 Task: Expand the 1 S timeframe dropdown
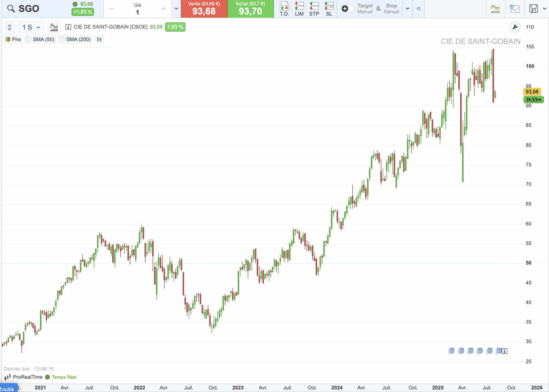pyautogui.click(x=31, y=27)
